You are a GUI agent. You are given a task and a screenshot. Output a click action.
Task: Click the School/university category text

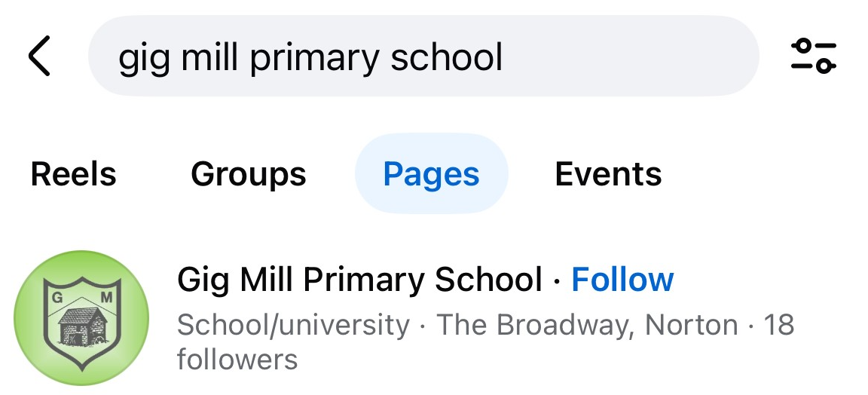coord(293,325)
